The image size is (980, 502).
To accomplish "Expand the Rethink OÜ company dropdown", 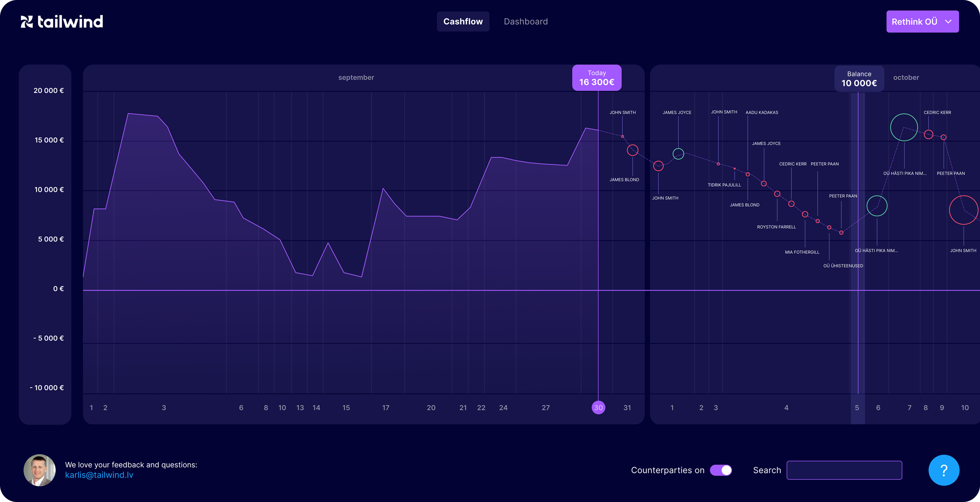I will tap(922, 22).
